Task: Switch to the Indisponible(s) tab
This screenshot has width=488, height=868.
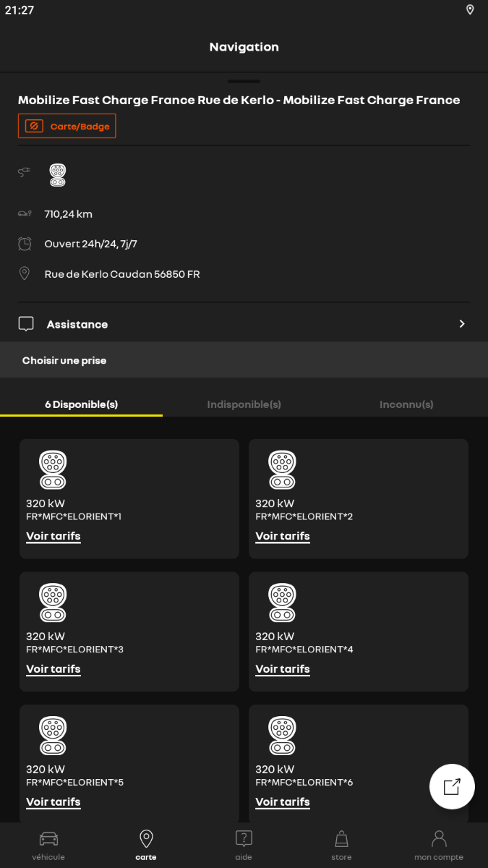Action: point(244,404)
